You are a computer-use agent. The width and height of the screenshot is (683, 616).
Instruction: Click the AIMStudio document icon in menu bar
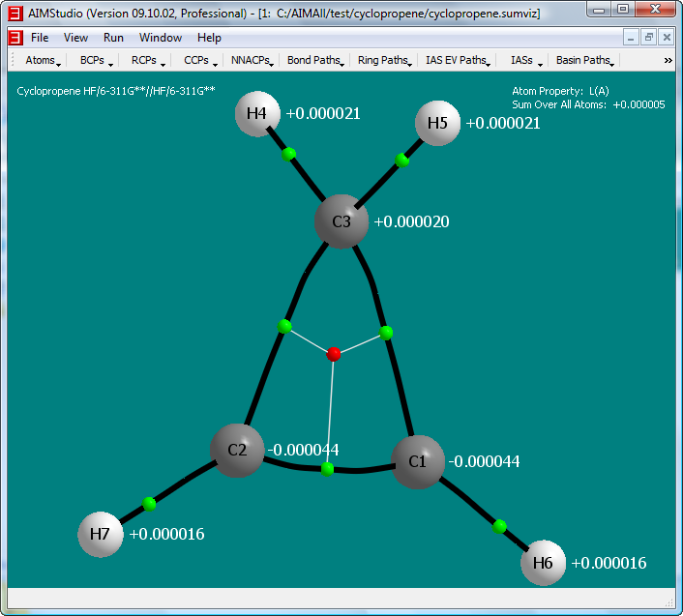(15, 38)
